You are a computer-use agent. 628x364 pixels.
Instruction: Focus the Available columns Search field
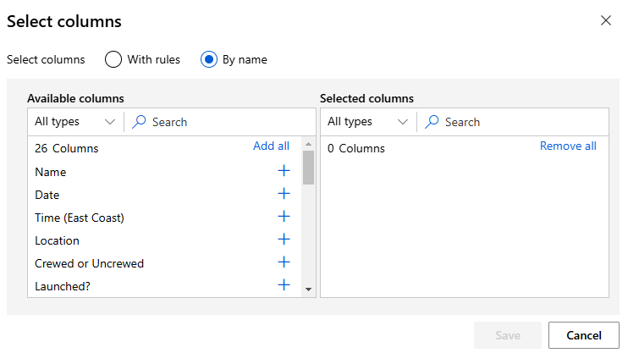(220, 121)
